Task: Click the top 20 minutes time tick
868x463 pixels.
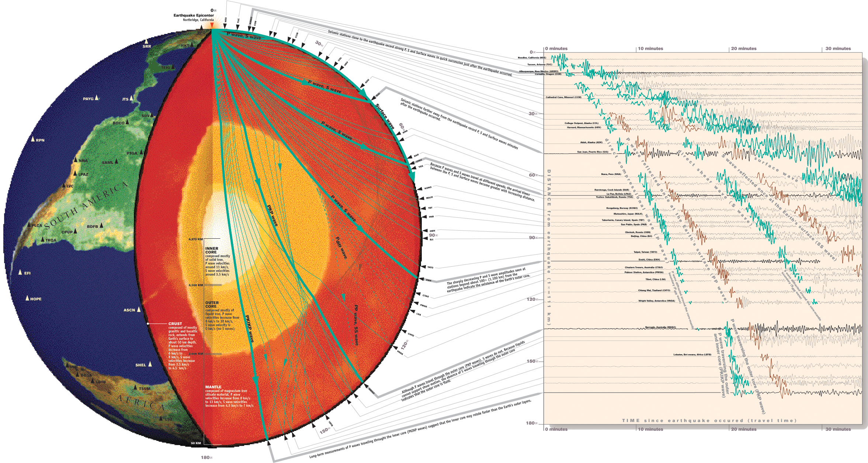Action: pyautogui.click(x=743, y=48)
